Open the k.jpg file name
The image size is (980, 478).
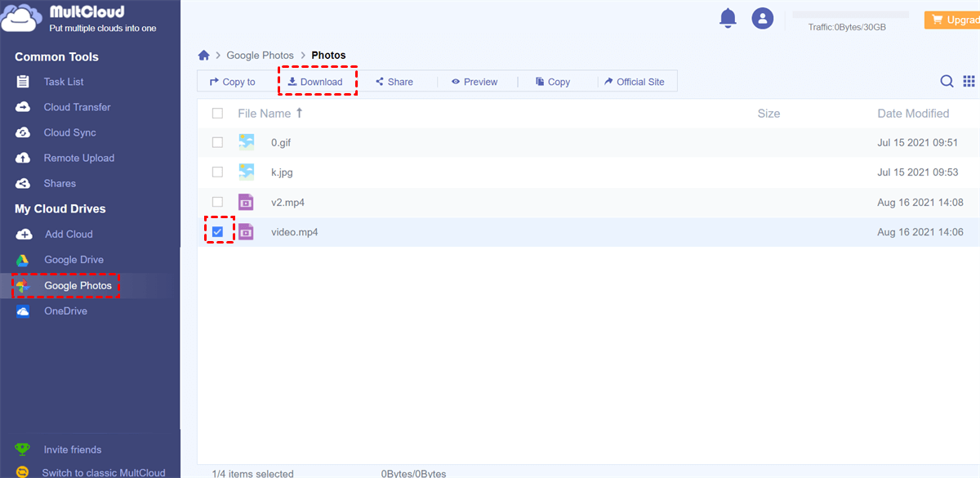(282, 172)
